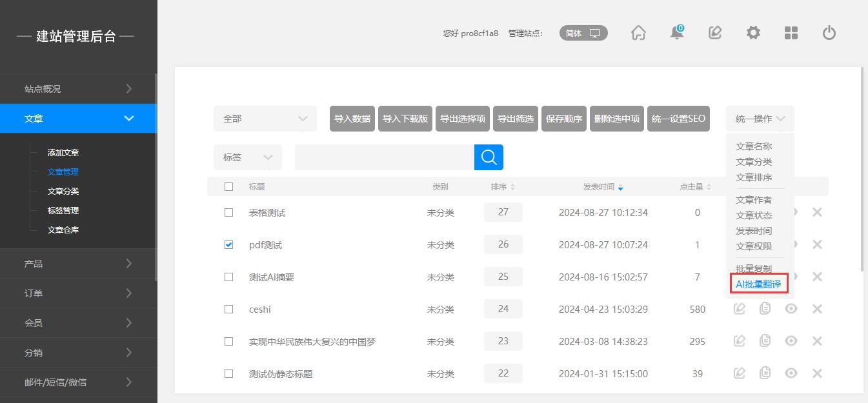Open the 全部 category dropdown
This screenshot has height=403, width=868.
click(265, 119)
